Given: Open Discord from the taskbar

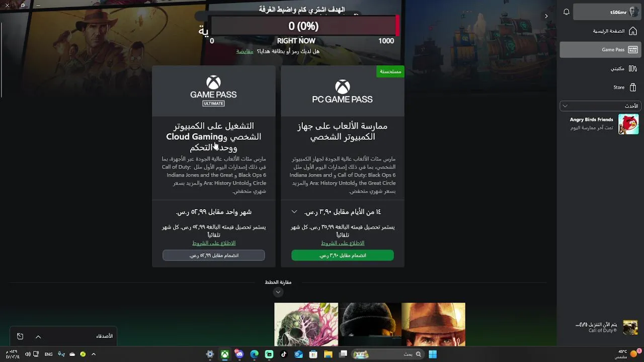Looking at the screenshot, I should tap(239, 354).
